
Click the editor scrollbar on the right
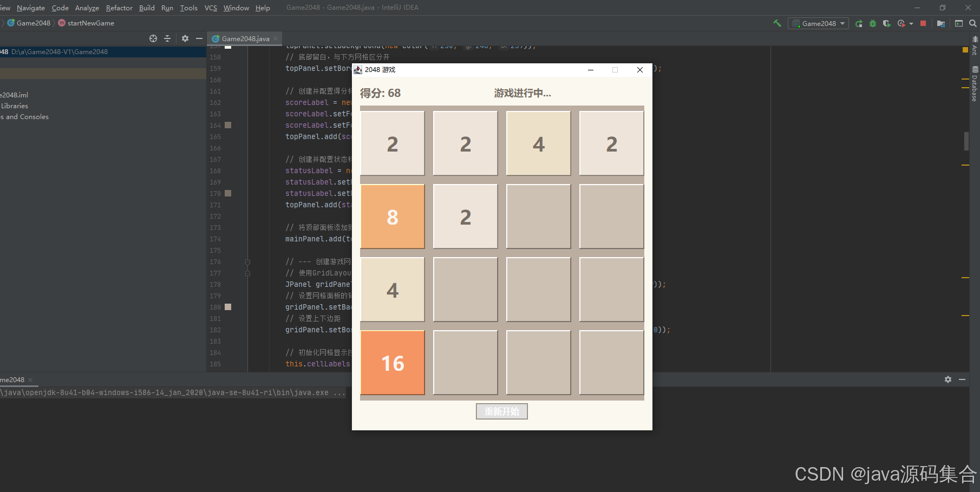[x=966, y=141]
